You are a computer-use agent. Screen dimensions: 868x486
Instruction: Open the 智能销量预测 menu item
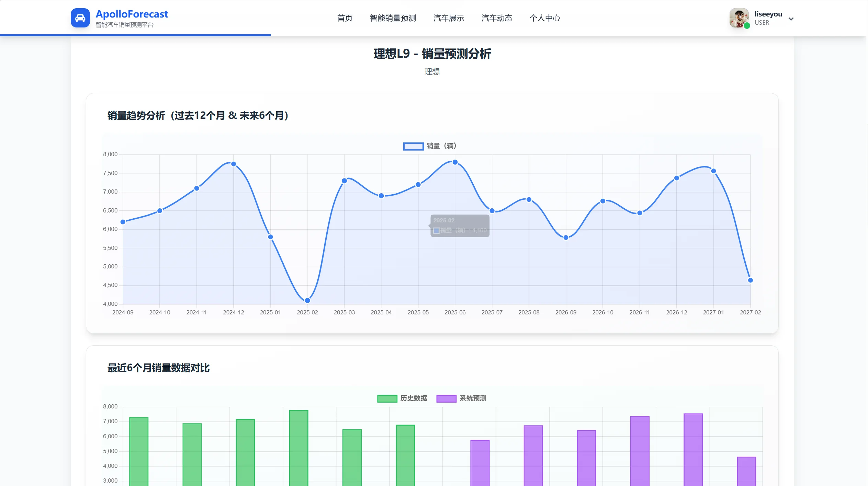coord(393,18)
